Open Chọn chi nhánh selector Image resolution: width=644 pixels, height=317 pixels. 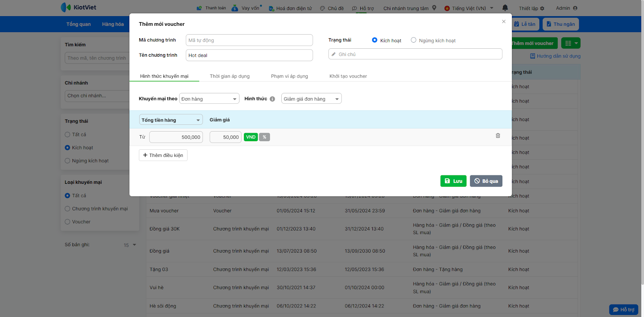click(97, 96)
